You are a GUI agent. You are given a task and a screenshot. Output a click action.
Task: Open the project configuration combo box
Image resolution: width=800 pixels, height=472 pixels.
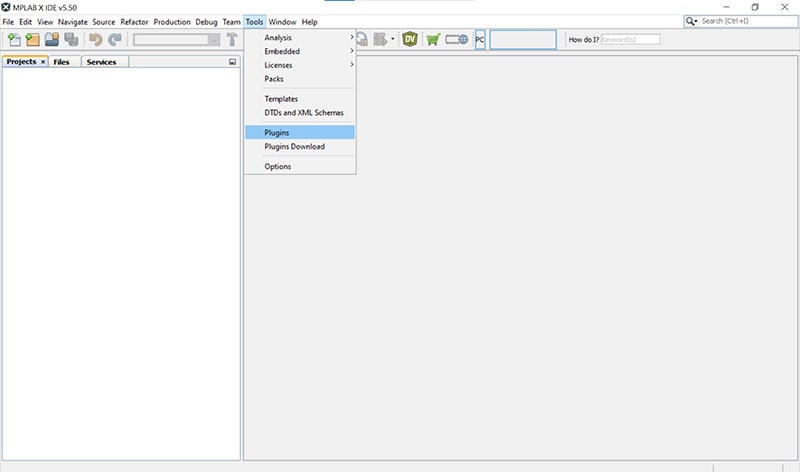tap(177, 40)
